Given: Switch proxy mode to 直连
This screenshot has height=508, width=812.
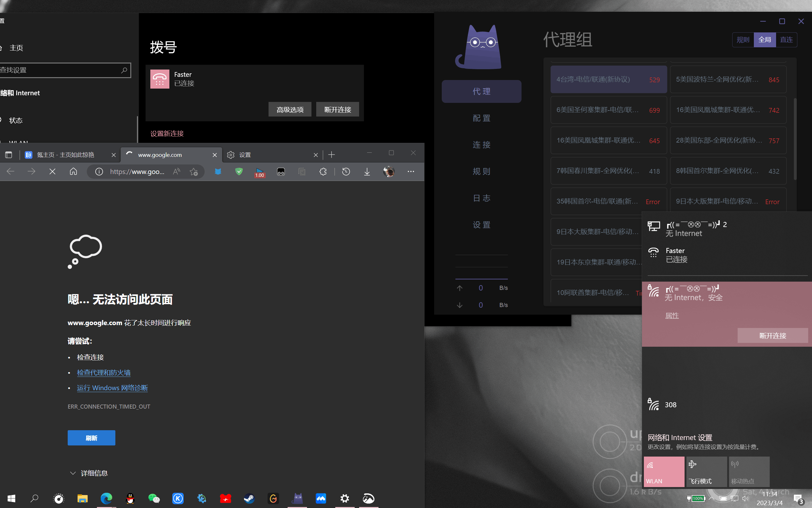Looking at the screenshot, I should [786, 40].
